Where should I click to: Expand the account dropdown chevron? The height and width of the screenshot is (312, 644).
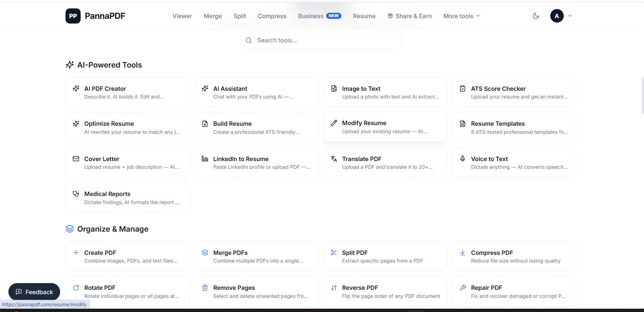point(570,16)
